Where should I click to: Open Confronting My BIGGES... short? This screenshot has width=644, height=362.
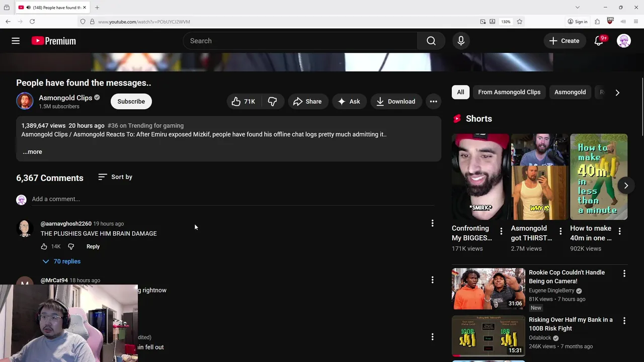pos(480,176)
